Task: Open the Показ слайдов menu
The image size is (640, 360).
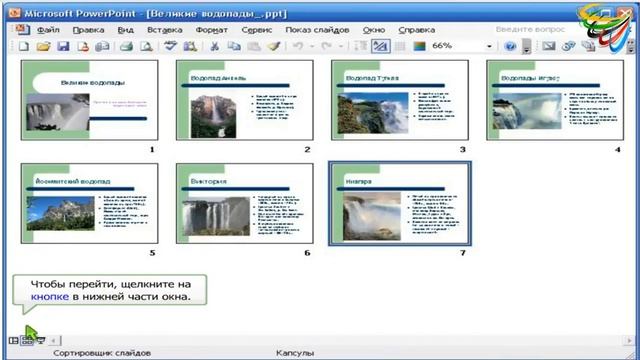Action: (x=317, y=30)
